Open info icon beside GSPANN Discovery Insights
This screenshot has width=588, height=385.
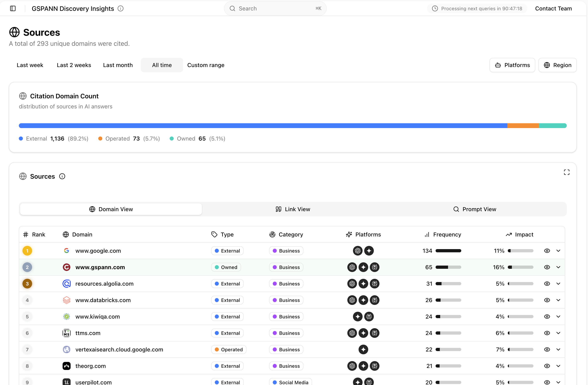click(121, 8)
